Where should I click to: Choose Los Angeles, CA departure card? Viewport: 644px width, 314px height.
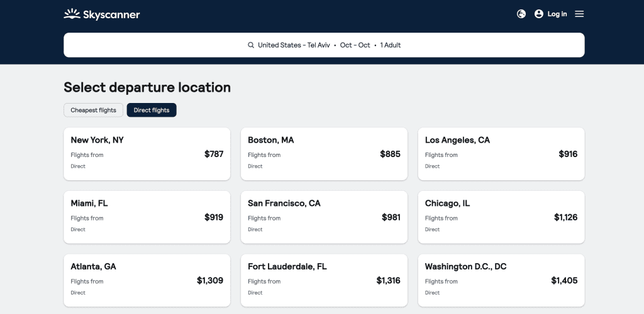(501, 154)
